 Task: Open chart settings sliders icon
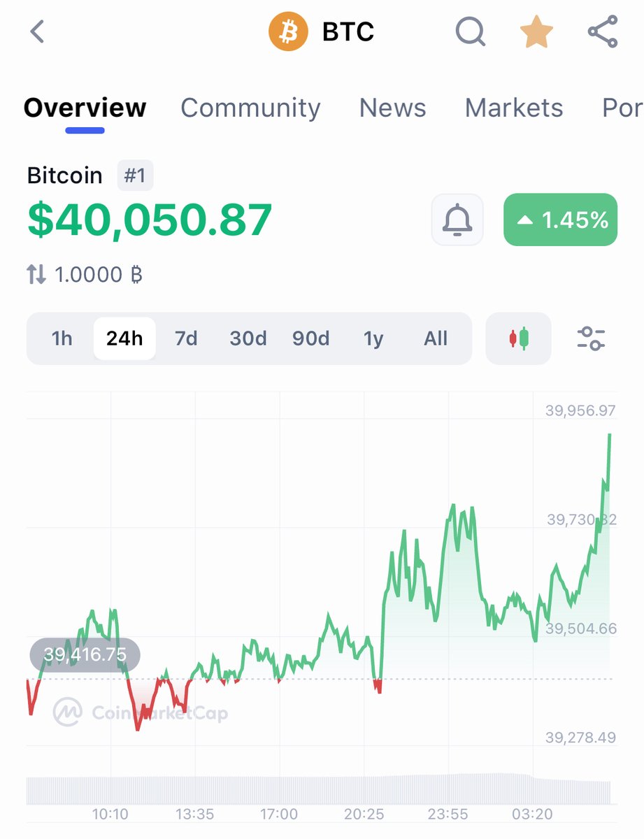(x=592, y=338)
